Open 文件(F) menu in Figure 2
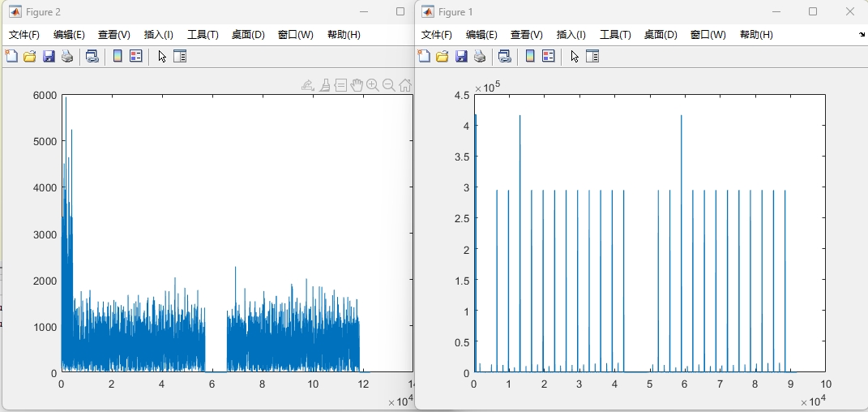This screenshot has height=412, width=868. coord(24,35)
